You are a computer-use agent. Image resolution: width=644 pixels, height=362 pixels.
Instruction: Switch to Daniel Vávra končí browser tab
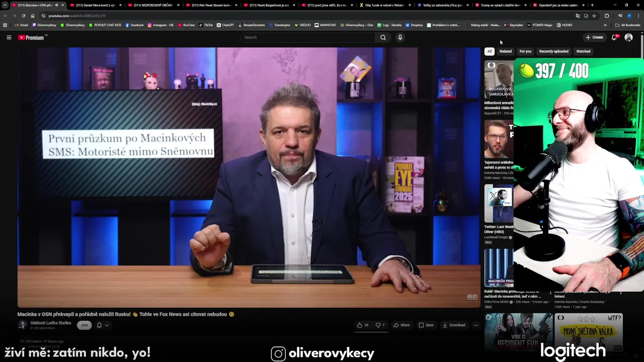[96, 5]
